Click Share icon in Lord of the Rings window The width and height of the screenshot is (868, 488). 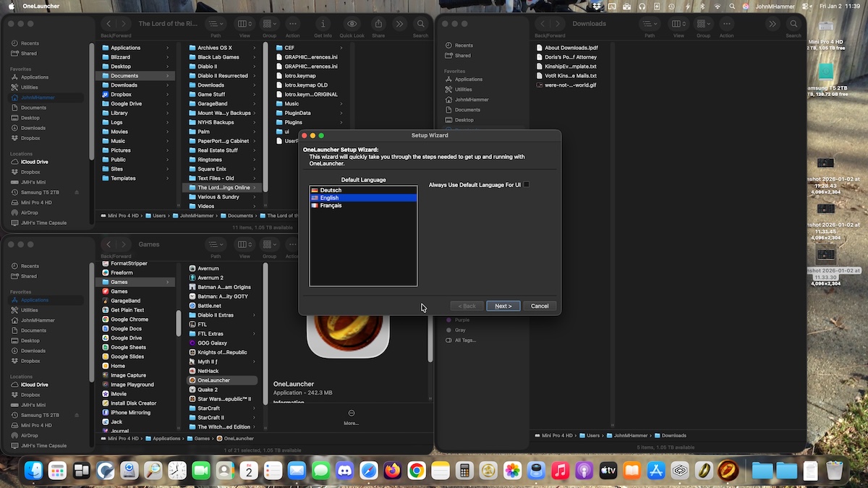coord(378,24)
